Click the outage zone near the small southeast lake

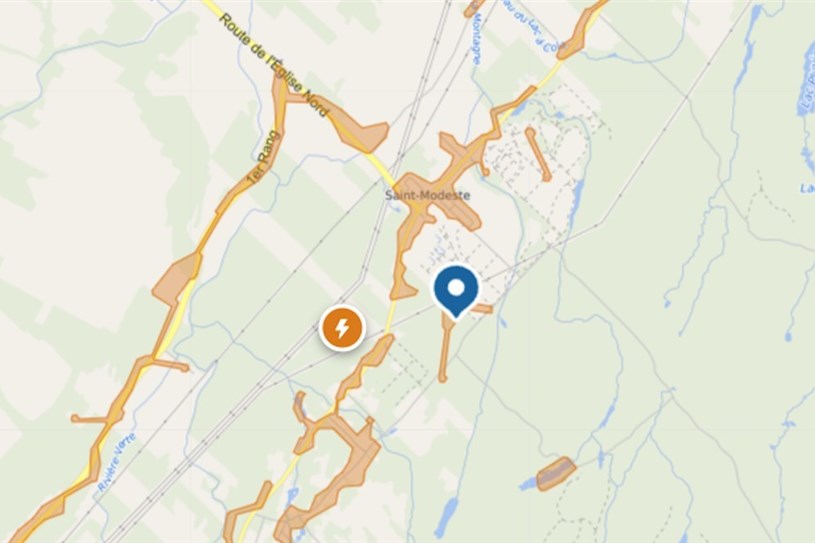pos(556,473)
